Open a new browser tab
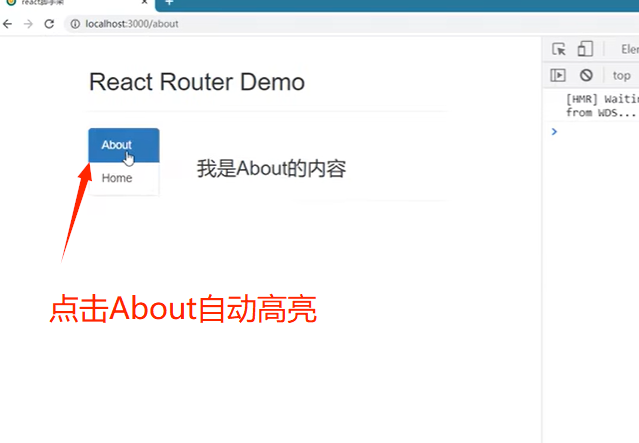Viewport: 639px width, 443px height. pos(170,2)
